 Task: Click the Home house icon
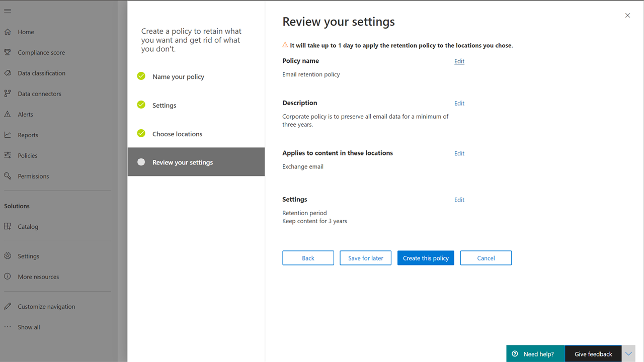[x=8, y=32]
